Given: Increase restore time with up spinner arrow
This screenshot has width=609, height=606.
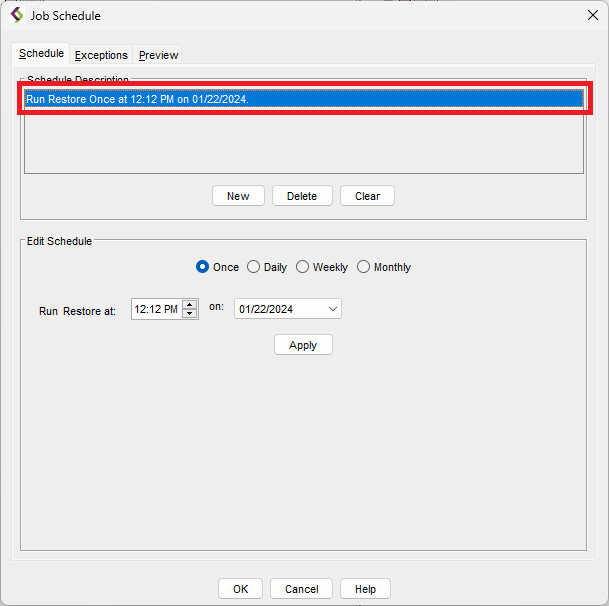Looking at the screenshot, I should coord(190,305).
